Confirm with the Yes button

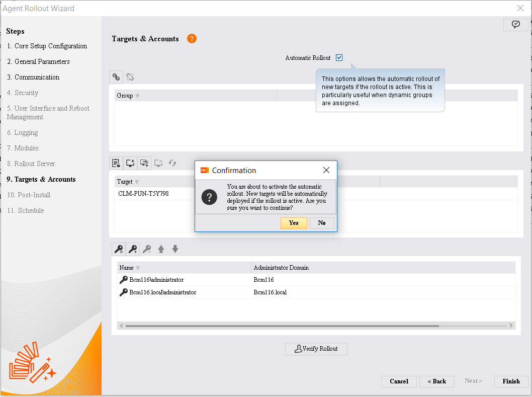pyautogui.click(x=294, y=223)
